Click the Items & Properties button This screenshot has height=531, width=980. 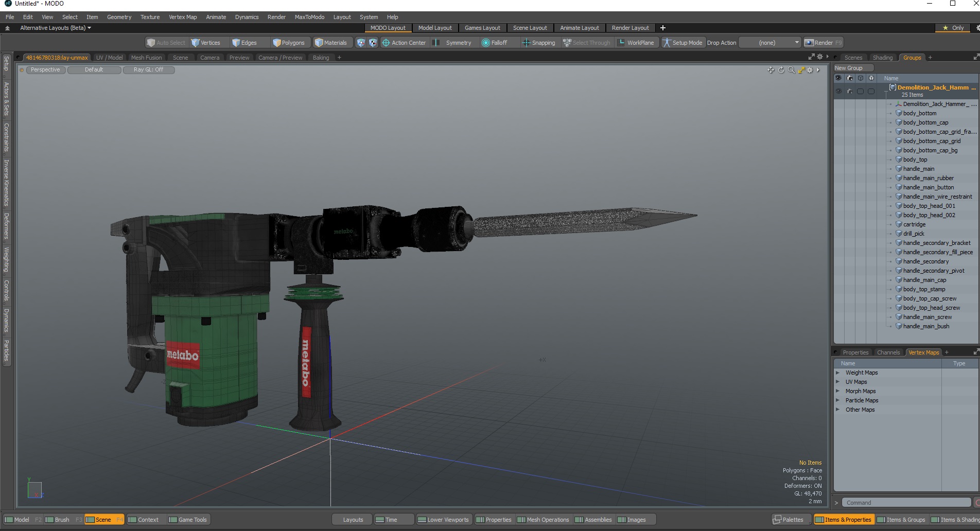click(x=843, y=520)
